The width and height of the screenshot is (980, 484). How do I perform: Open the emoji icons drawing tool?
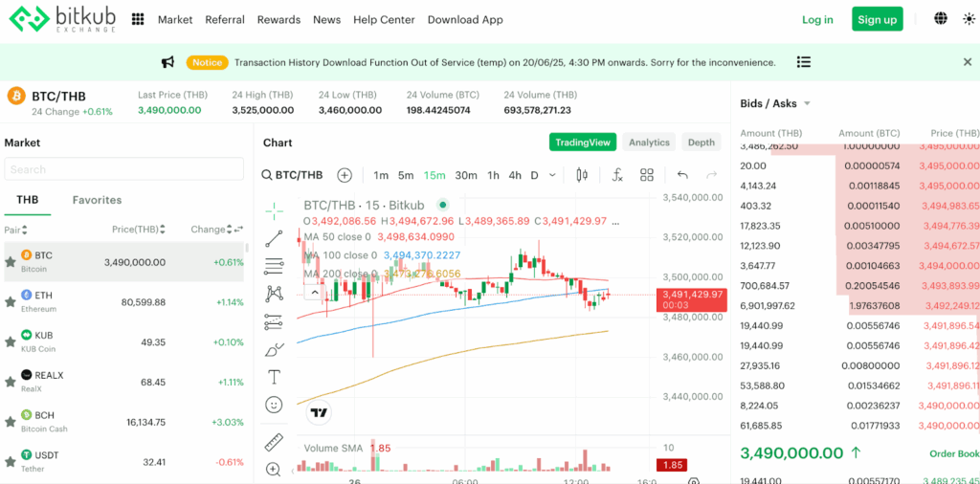coord(274,405)
